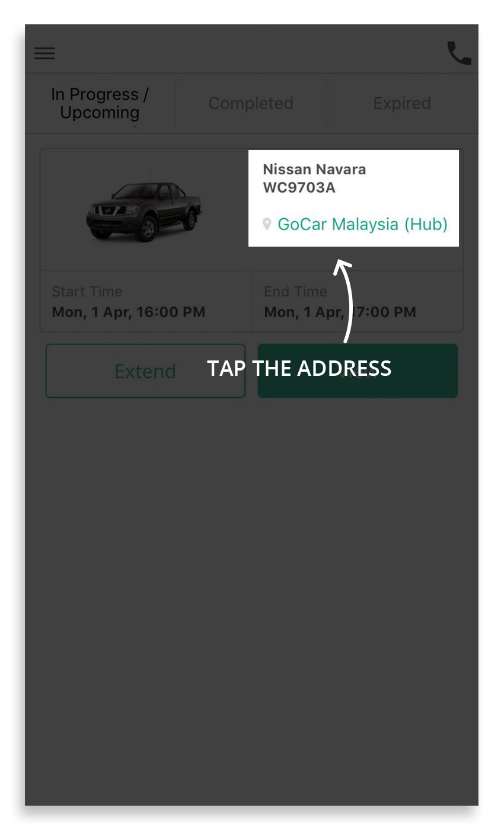Image resolution: width=504 pixels, height=830 pixels.
Task: Switch to the Completed tab
Action: coord(251,103)
